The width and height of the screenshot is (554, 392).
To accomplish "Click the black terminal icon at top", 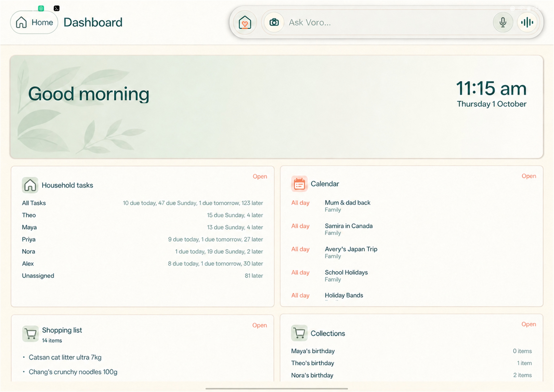I will 57,8.
